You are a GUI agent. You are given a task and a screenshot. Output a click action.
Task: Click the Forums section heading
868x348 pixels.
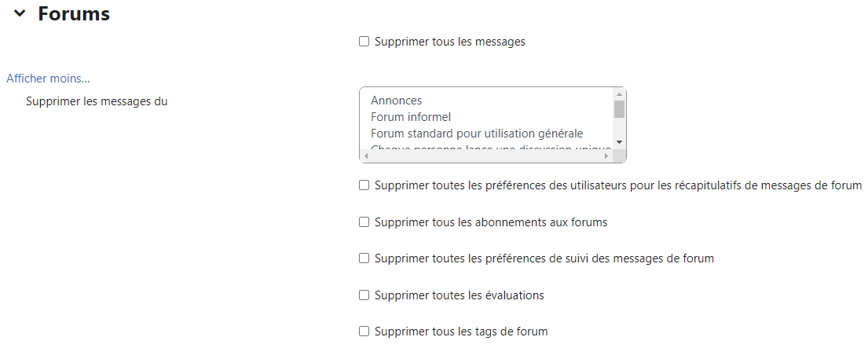click(x=74, y=13)
